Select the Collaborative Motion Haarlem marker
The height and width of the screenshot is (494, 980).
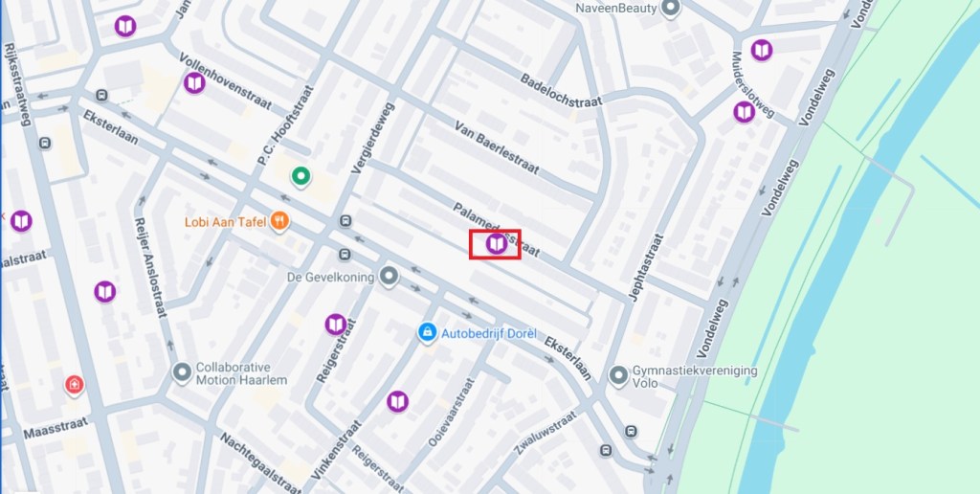click(x=182, y=372)
